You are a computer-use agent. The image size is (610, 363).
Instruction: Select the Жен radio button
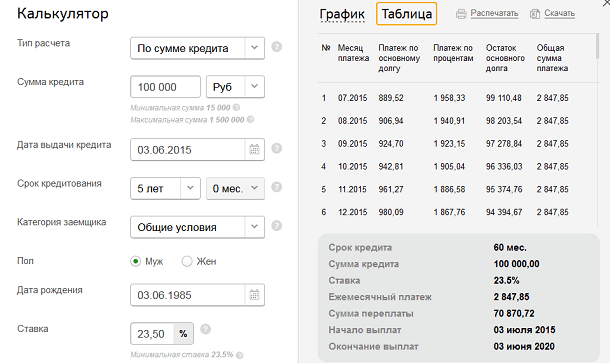click(187, 261)
